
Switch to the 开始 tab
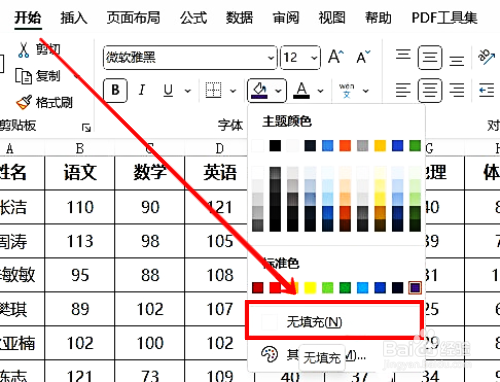tap(28, 18)
